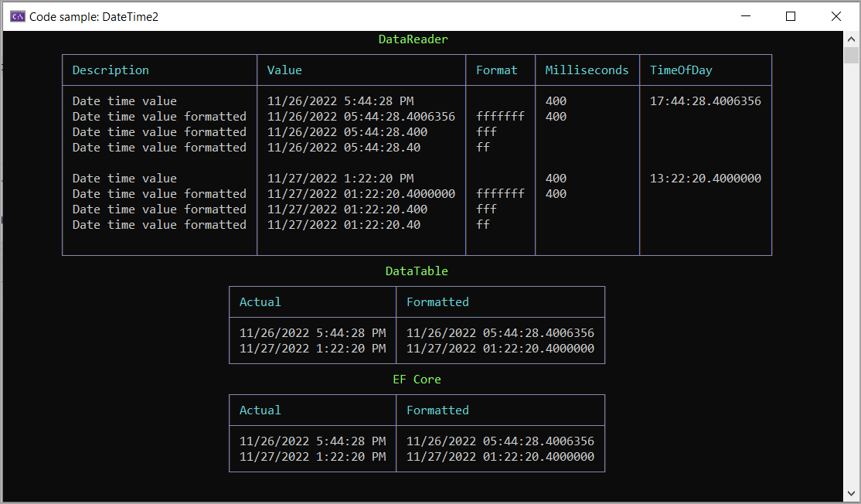Click the DataReader heading

(413, 39)
